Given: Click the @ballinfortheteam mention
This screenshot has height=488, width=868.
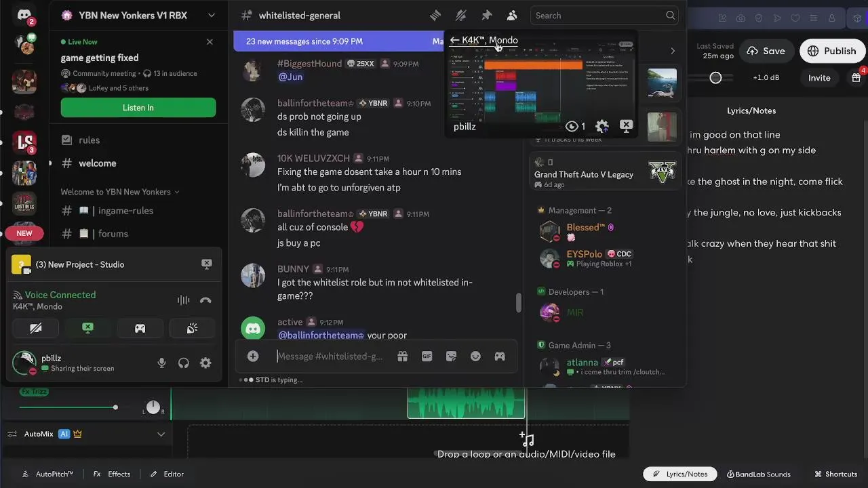Looking at the screenshot, I should 321,335.
